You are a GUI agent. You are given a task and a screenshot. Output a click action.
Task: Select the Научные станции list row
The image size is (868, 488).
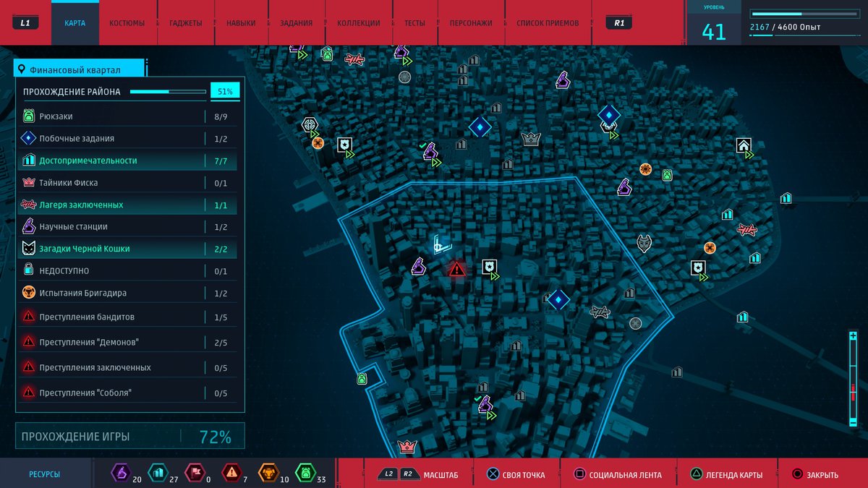tap(130, 227)
